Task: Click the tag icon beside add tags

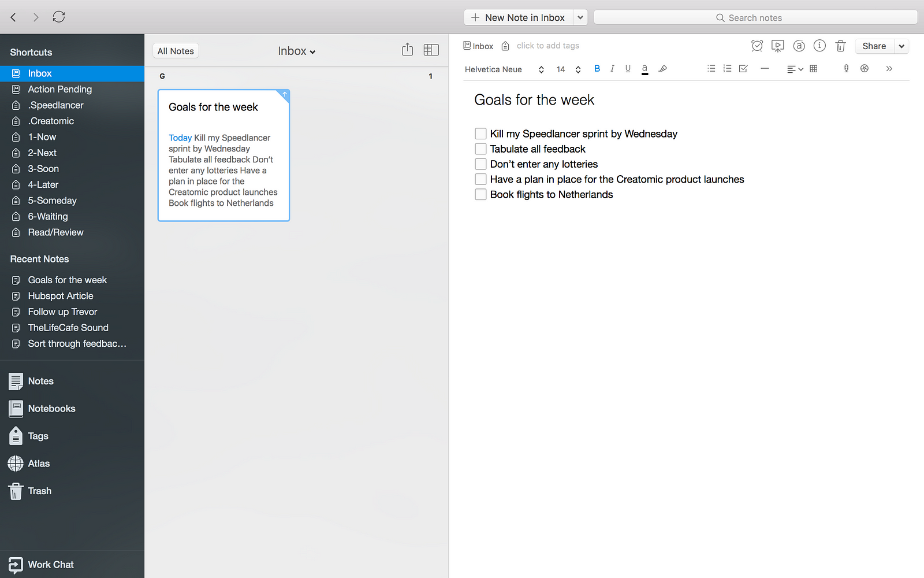Action: pyautogui.click(x=505, y=46)
